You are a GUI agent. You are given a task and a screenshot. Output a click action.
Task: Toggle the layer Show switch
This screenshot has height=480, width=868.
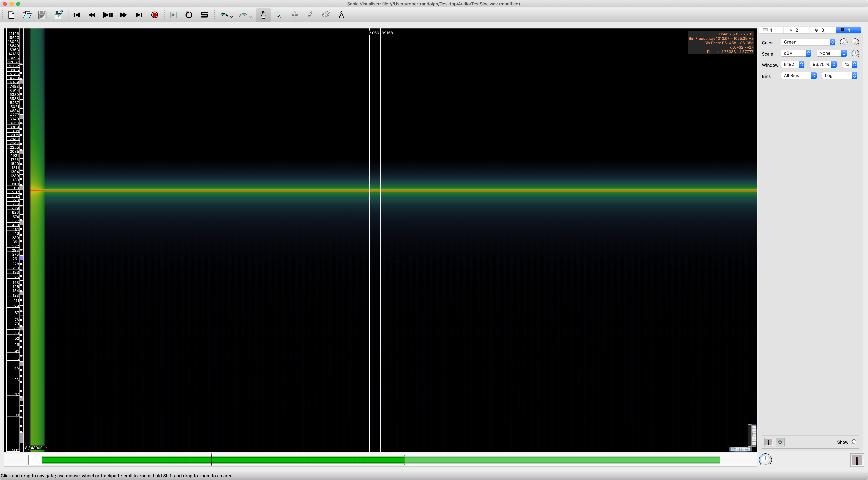coord(854,442)
